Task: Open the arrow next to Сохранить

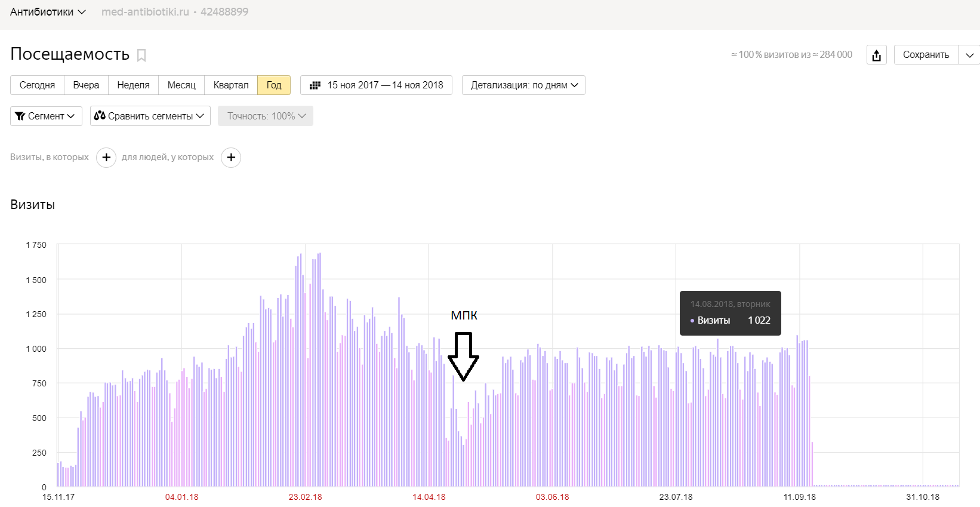Action: 969,55
